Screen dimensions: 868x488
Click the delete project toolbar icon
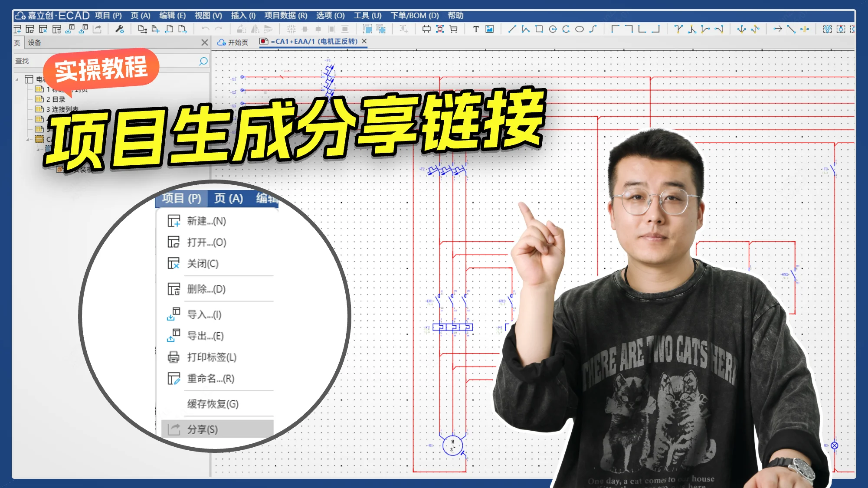[x=57, y=29]
